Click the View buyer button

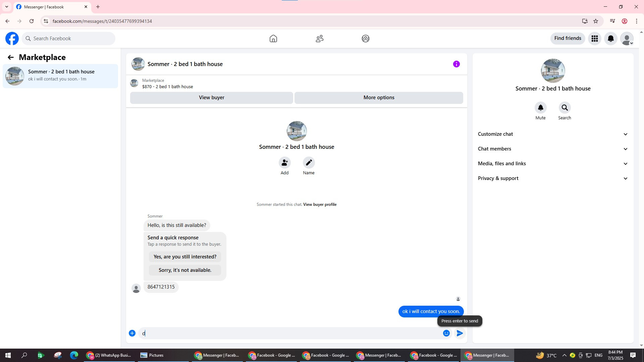(x=211, y=98)
